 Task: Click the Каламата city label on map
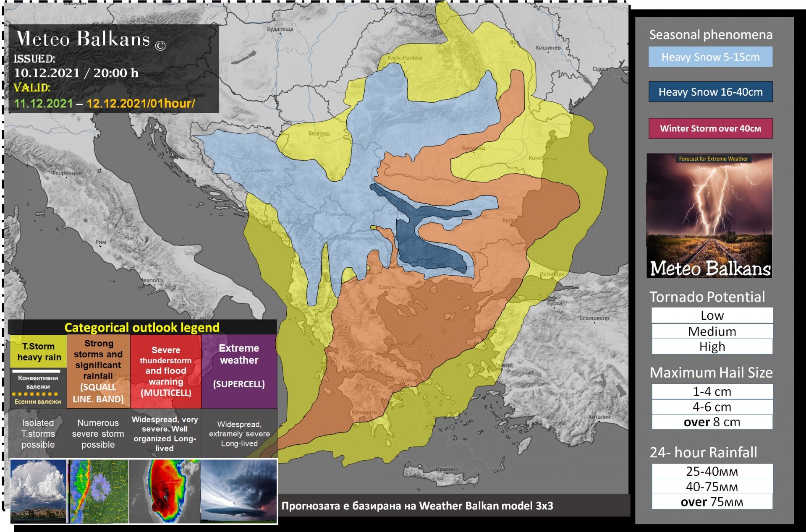coord(364,412)
